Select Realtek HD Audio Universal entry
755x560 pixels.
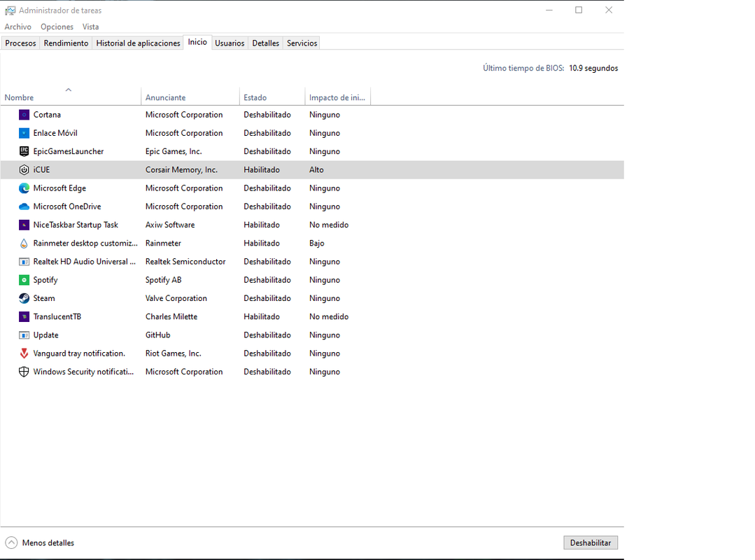pyautogui.click(x=84, y=262)
